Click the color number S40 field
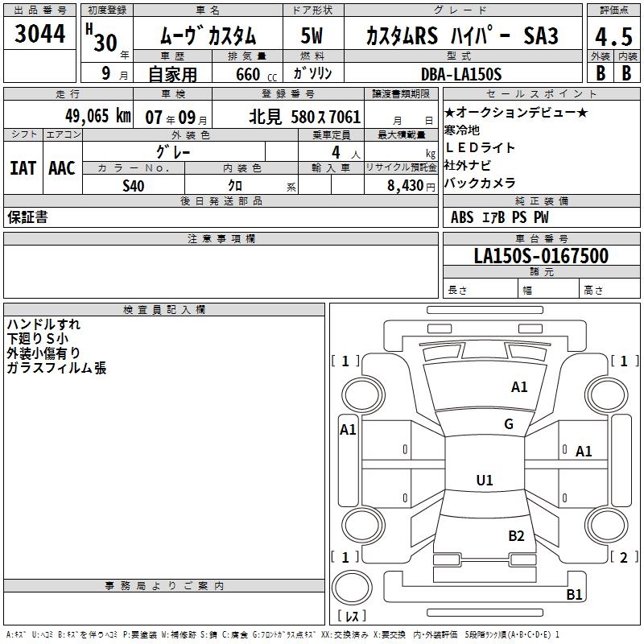 tap(134, 185)
